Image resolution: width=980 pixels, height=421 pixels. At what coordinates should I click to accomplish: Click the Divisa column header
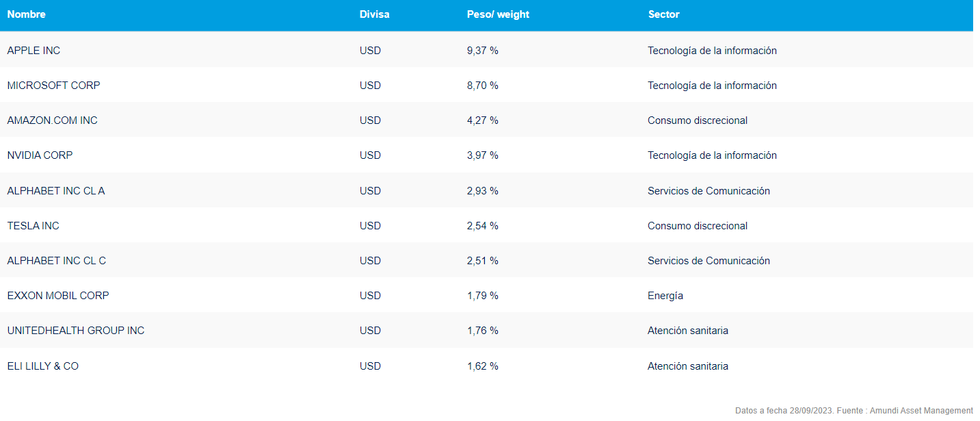[374, 14]
